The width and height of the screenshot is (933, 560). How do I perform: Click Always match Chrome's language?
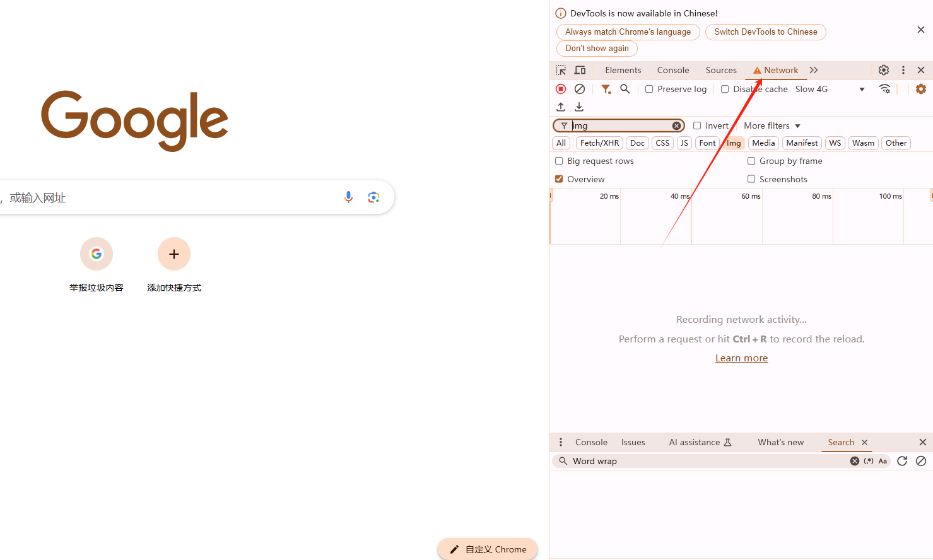point(628,32)
